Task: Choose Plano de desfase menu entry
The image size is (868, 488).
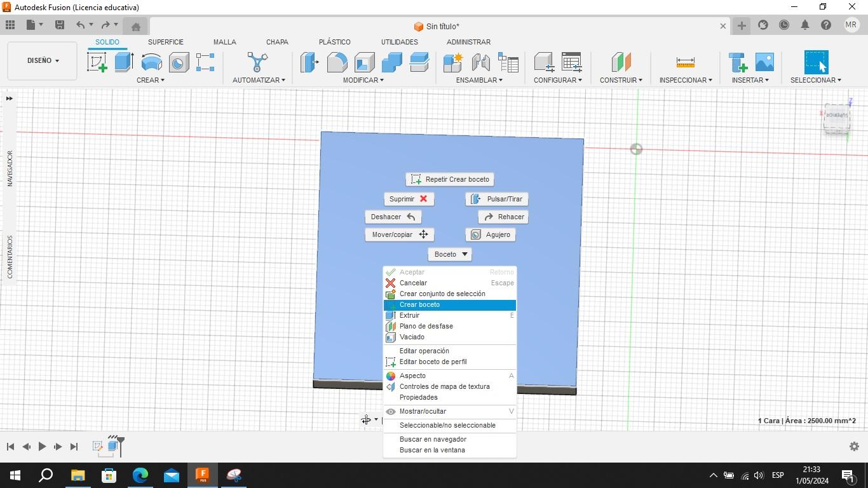Action: pyautogui.click(x=450, y=326)
